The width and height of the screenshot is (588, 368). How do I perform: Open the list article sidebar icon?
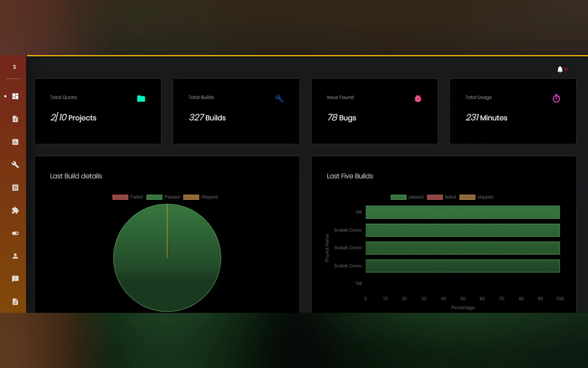(15, 188)
